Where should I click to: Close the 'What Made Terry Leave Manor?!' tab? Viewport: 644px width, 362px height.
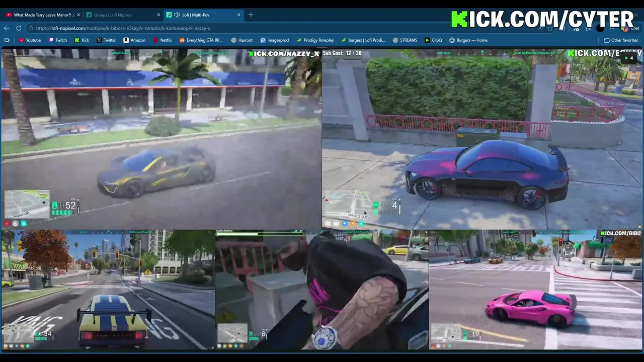[78, 15]
